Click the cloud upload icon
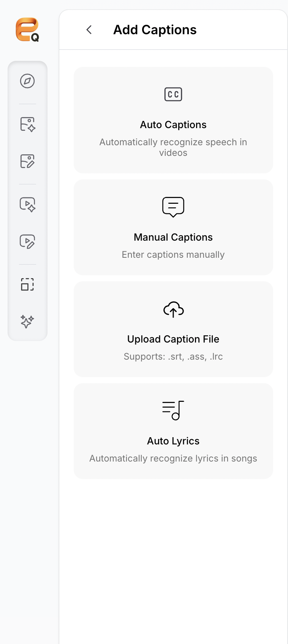The width and height of the screenshot is (288, 644). [x=173, y=309]
